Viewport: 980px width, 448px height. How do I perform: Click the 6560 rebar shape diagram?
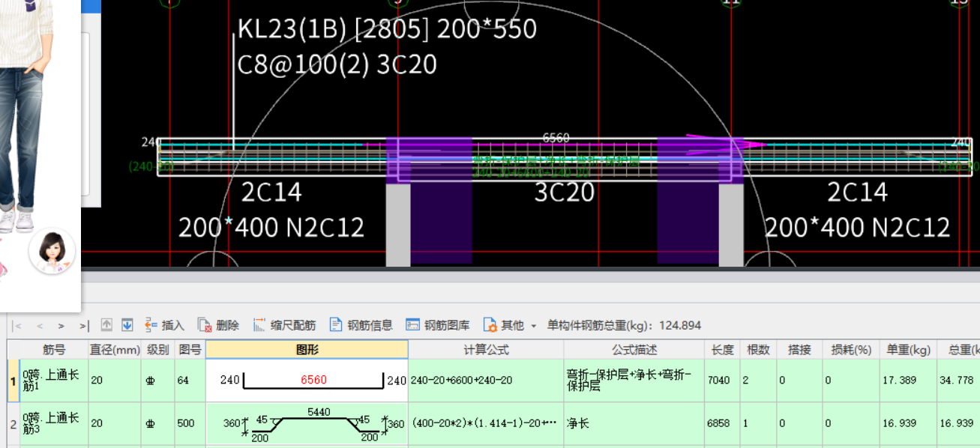click(x=307, y=381)
